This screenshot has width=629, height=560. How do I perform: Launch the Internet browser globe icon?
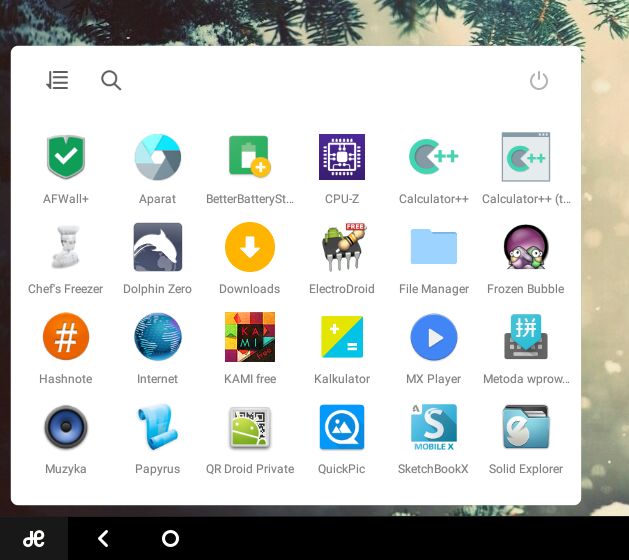(158, 337)
